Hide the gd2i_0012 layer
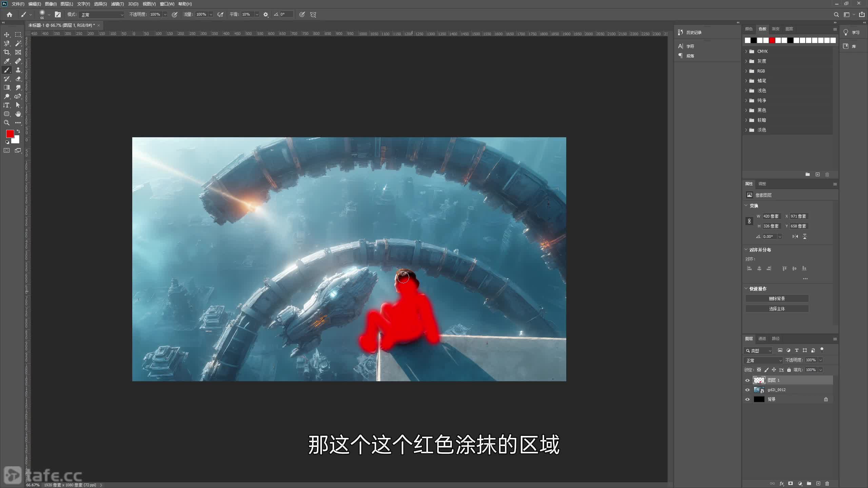Image resolution: width=868 pixels, height=488 pixels. point(747,390)
